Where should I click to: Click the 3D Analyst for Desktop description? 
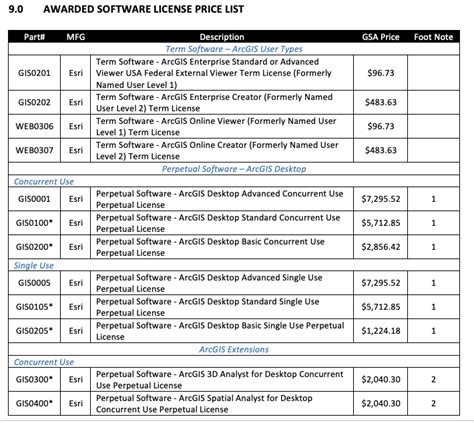click(x=220, y=380)
